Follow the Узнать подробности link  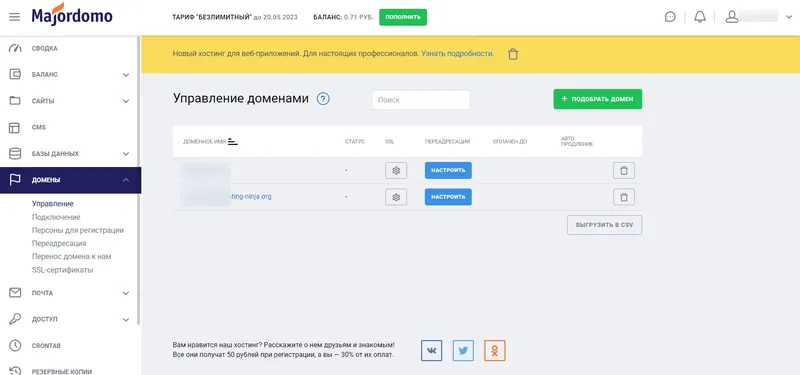457,53
